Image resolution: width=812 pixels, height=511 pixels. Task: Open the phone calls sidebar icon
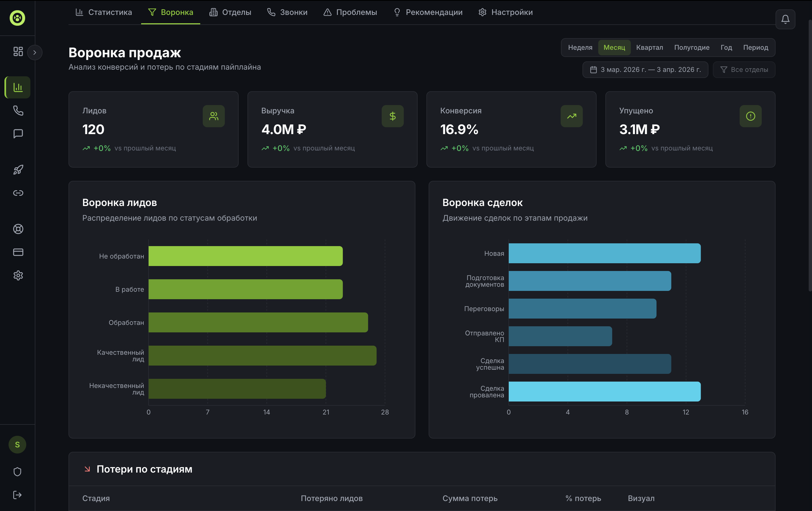[18, 110]
